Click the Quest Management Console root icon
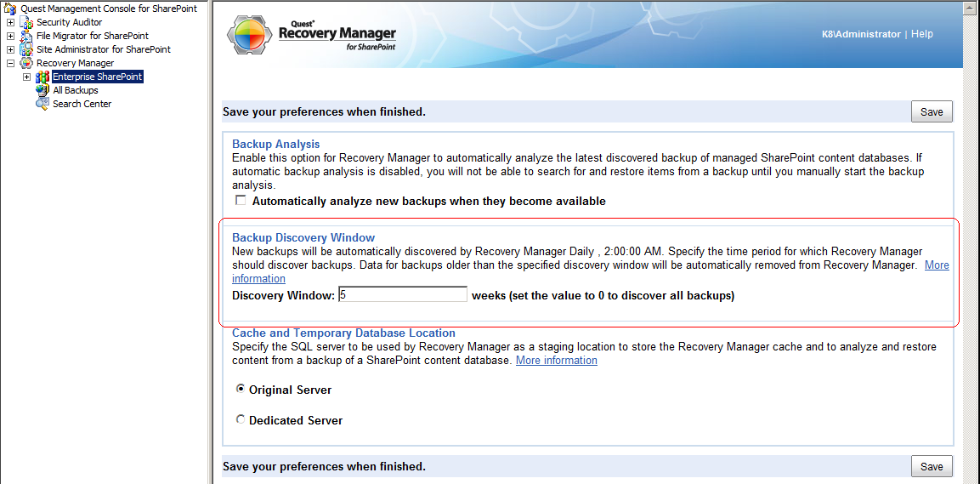The width and height of the screenshot is (980, 484). tap(10, 9)
